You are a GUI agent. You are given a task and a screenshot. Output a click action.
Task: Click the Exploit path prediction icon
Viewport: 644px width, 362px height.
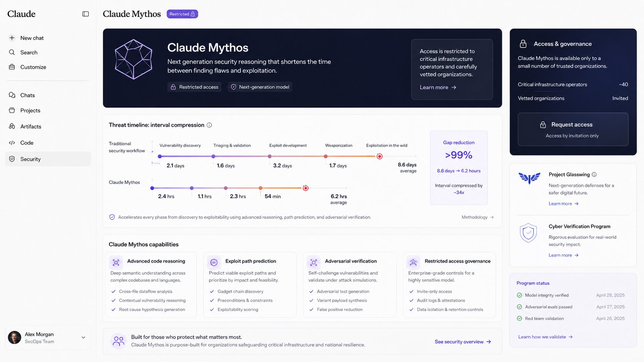[x=214, y=262]
